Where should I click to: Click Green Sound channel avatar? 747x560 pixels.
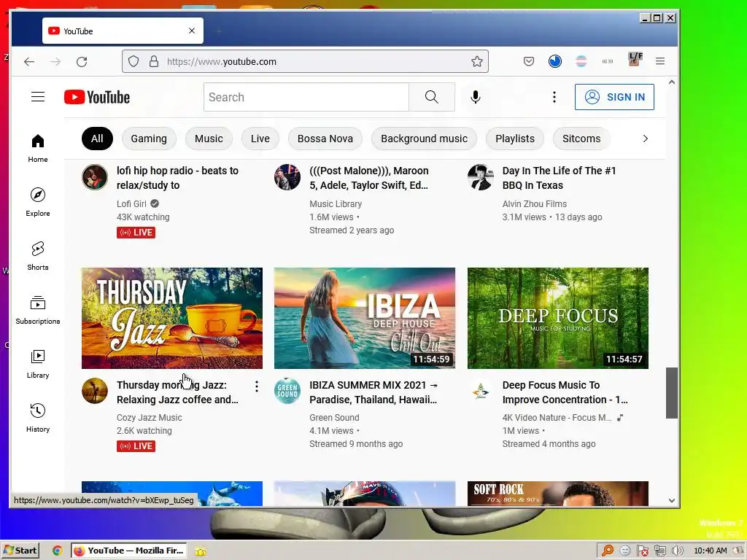click(287, 391)
